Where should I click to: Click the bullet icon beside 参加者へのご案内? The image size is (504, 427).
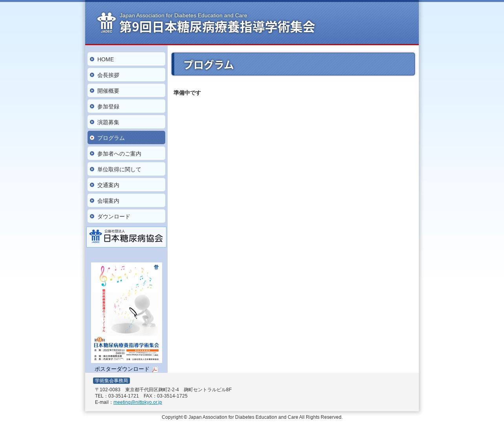(92, 153)
